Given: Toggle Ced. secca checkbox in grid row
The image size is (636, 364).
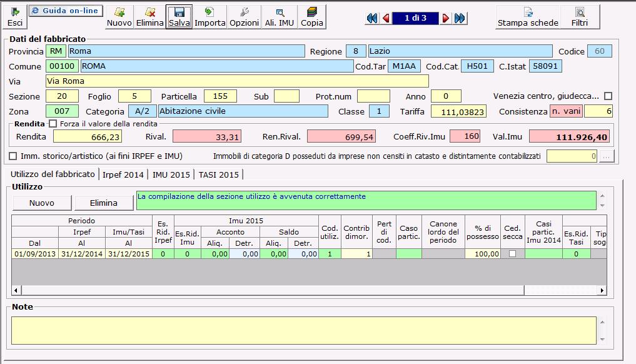Looking at the screenshot, I should coord(512,254).
